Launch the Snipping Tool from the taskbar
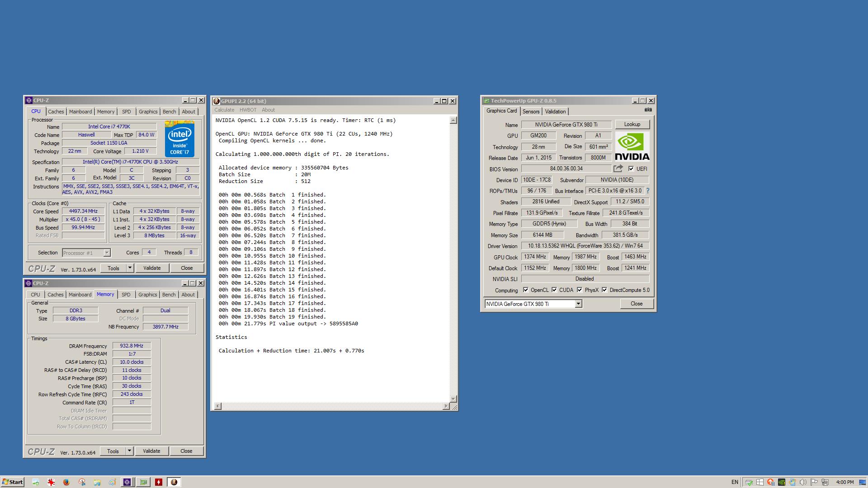 (x=82, y=482)
